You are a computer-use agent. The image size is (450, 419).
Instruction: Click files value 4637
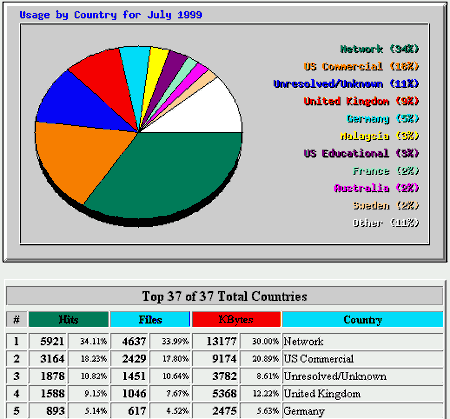[134, 341]
